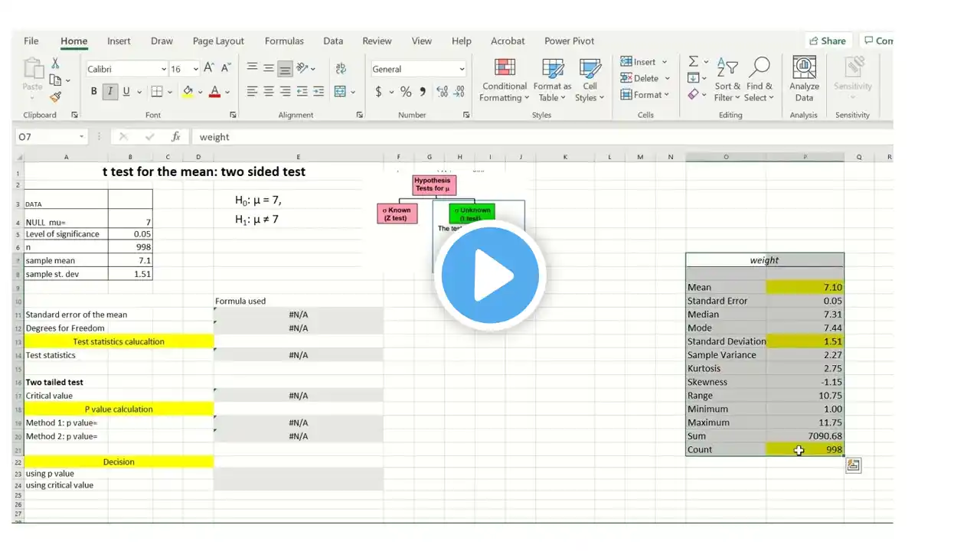
Task: Center text horizontally
Action: [269, 92]
